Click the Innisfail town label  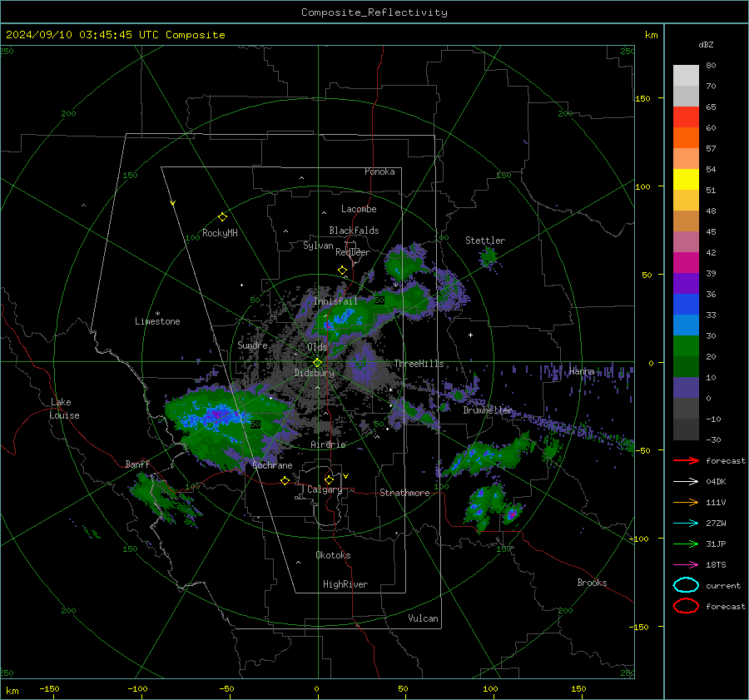[335, 301]
